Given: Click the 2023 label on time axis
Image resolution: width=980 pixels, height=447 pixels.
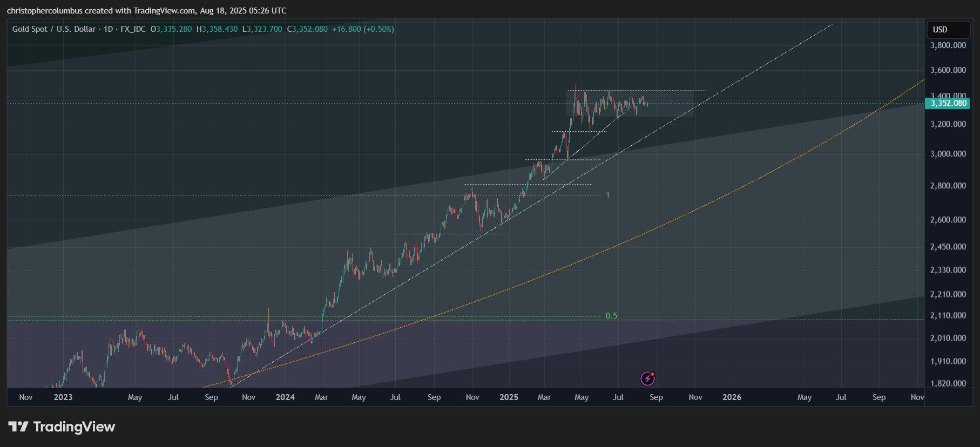Looking at the screenshot, I should (63, 397).
